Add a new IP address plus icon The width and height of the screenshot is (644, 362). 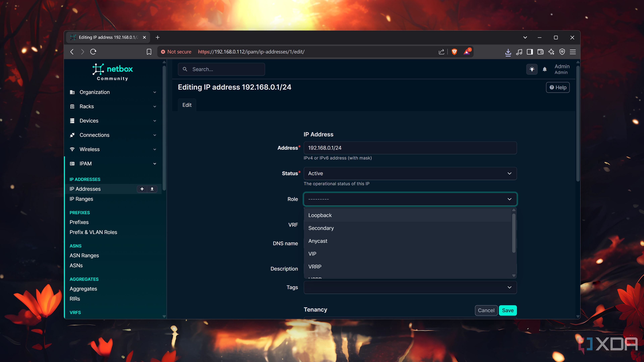pyautogui.click(x=142, y=189)
